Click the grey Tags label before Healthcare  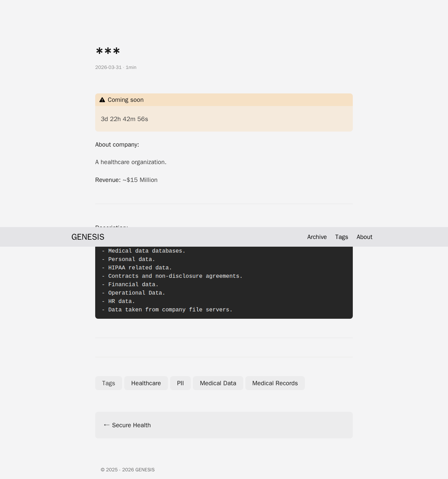point(108,383)
